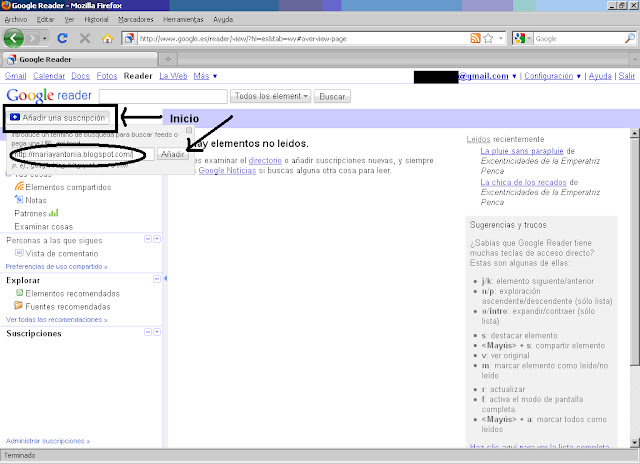Click the orange RSS feed icon
This screenshot has height=464, width=640.
[x=475, y=38]
